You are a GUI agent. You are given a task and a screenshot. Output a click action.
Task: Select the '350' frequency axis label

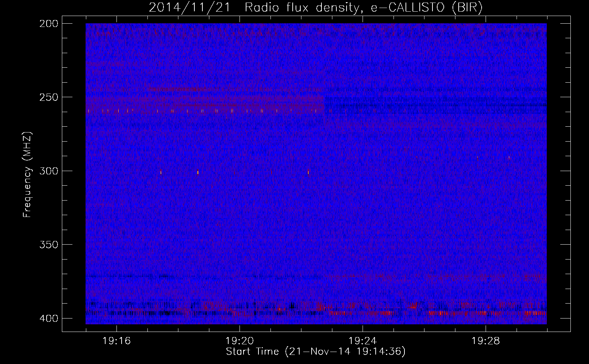coord(48,245)
